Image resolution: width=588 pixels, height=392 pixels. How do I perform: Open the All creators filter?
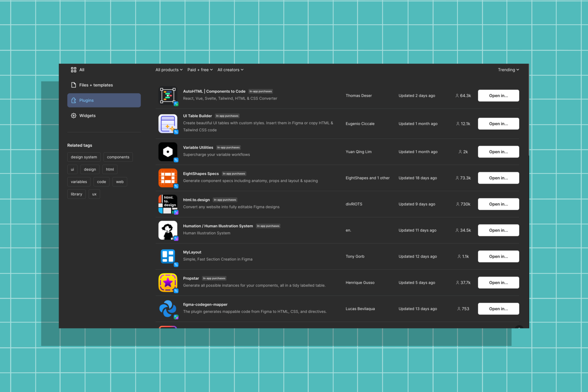click(230, 70)
